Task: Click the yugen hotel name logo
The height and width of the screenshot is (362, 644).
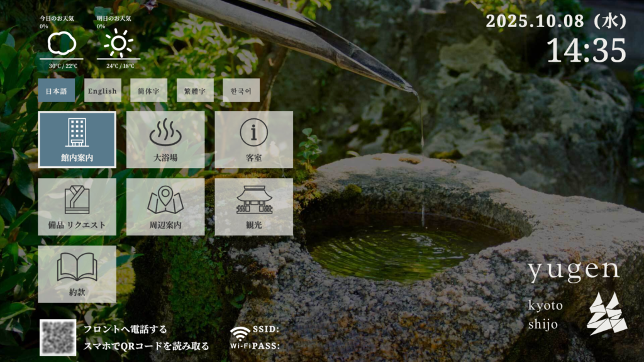Action: pos(574,270)
